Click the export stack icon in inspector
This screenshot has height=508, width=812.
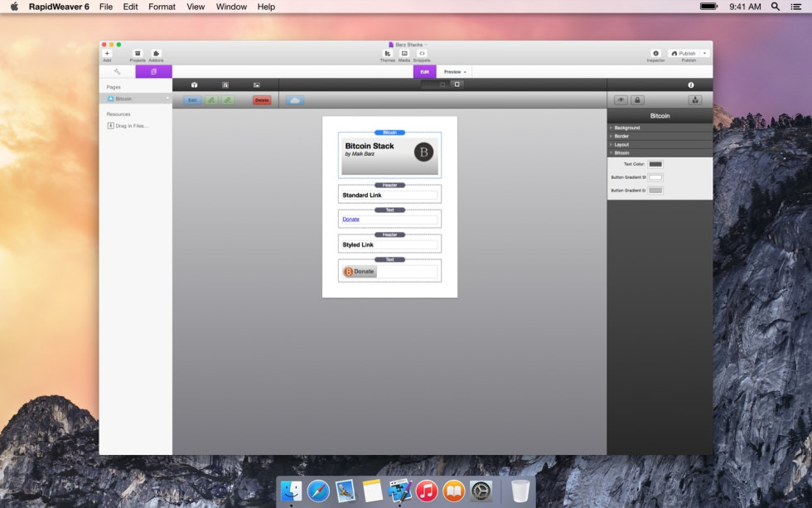[x=695, y=100]
